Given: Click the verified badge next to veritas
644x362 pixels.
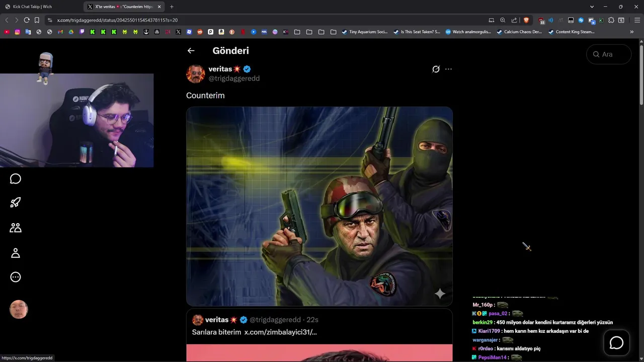Looking at the screenshot, I should [x=247, y=69].
